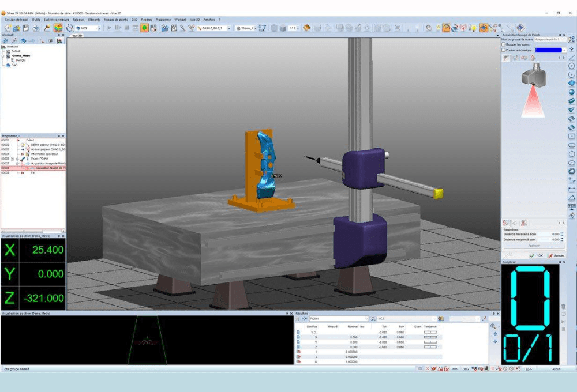Expand the Point : POIN1 program row
Screen dimensions: 577x392
pos(17,159)
